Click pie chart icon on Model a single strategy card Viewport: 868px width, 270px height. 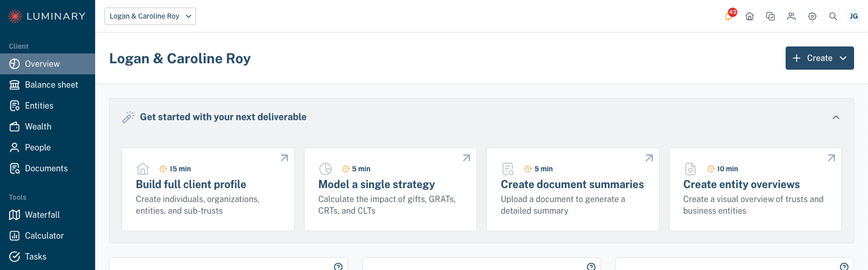tap(325, 169)
